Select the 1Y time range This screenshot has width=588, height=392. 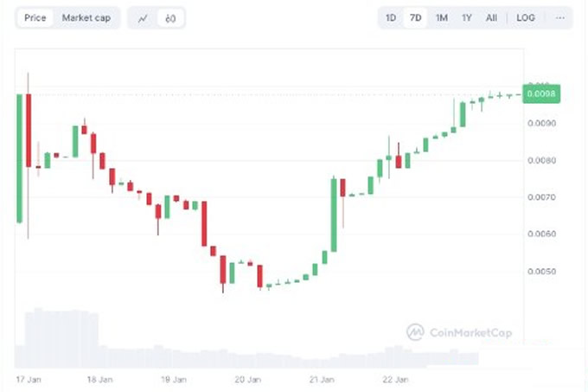click(x=466, y=17)
